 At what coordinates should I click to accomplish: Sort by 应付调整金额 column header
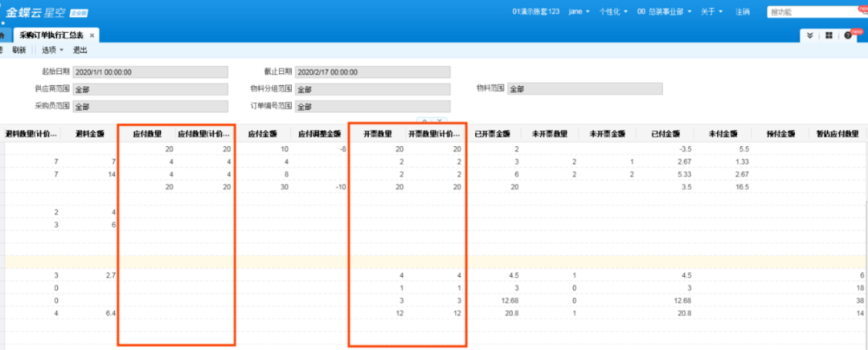click(319, 133)
